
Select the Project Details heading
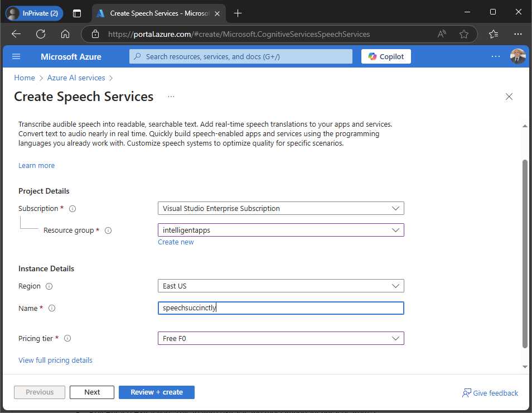(43, 191)
